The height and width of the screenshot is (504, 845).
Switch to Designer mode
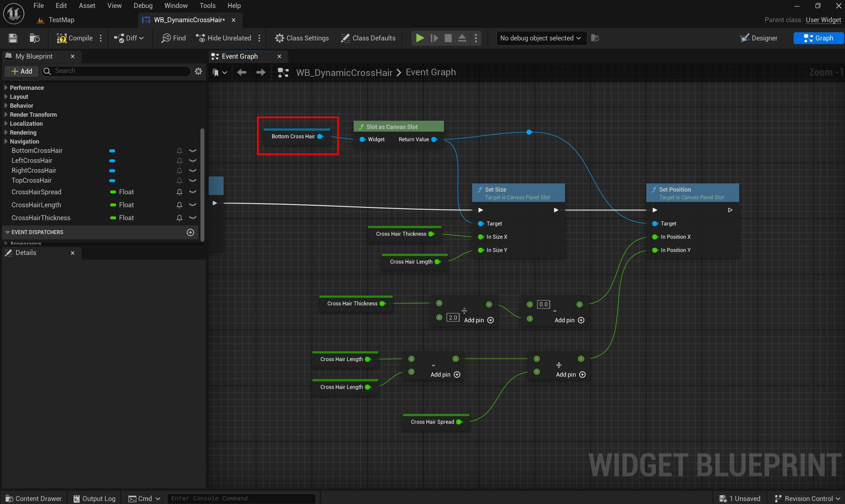[x=758, y=38]
